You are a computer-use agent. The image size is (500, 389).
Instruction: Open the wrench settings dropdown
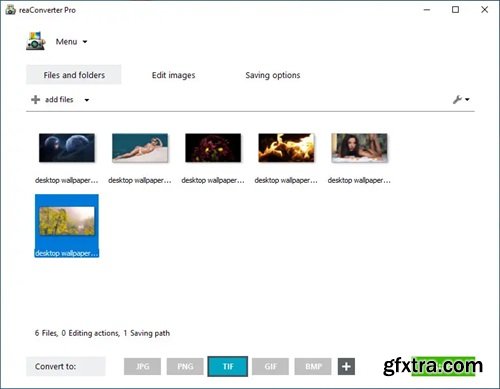[x=461, y=99]
